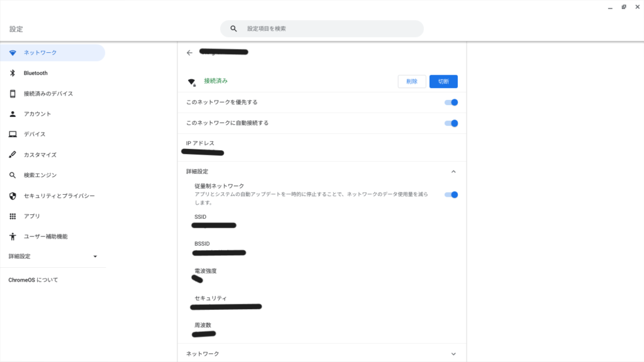Image resolution: width=644 pixels, height=362 pixels.
Task: Turn off the 従量制ネットワーク switch
Action: click(x=451, y=195)
